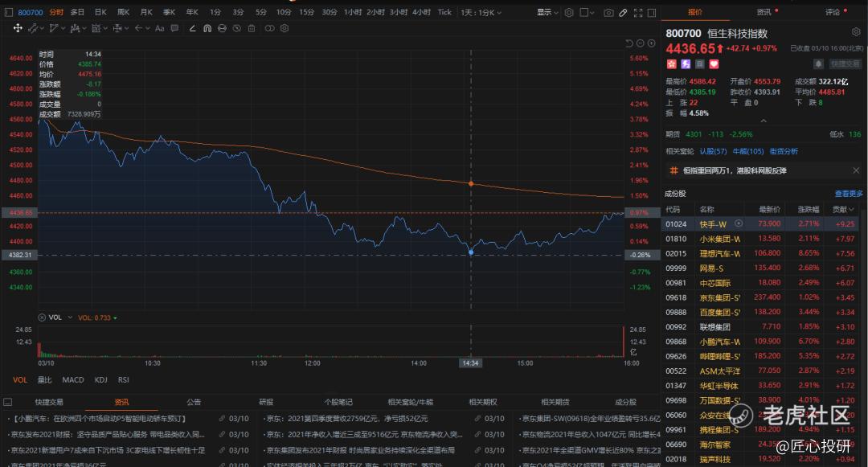
Task: Open the 恒指重回两万1 hot topic banner
Action: (x=735, y=170)
